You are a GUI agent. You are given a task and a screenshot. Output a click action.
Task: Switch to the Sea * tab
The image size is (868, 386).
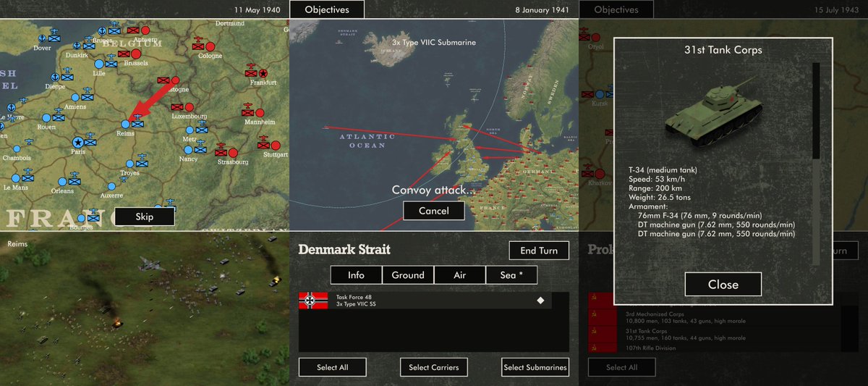[x=511, y=275]
